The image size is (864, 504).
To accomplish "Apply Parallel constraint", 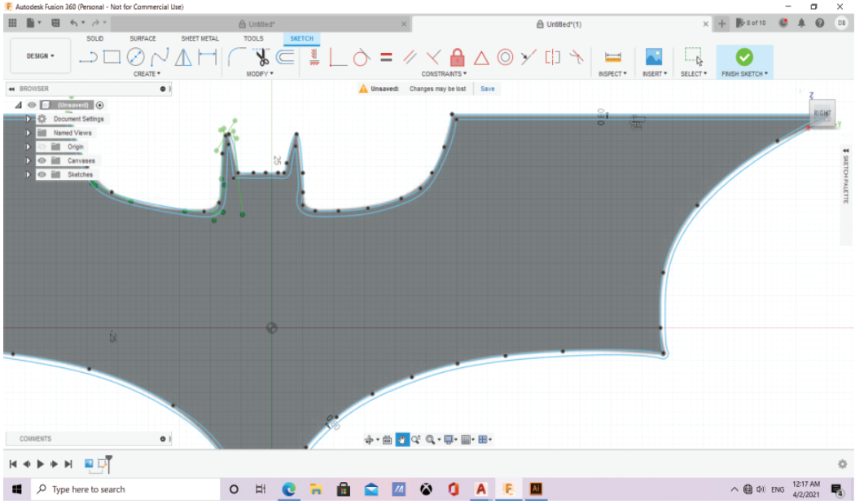I will (x=410, y=57).
